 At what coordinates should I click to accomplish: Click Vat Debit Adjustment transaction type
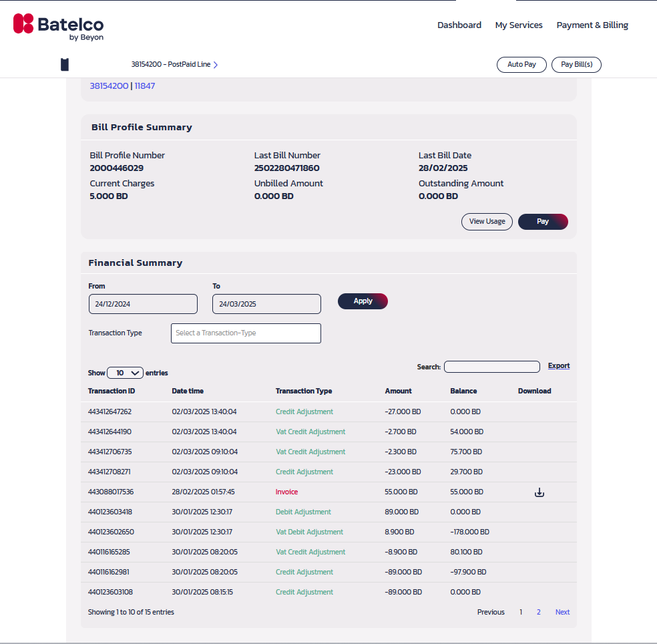309,532
